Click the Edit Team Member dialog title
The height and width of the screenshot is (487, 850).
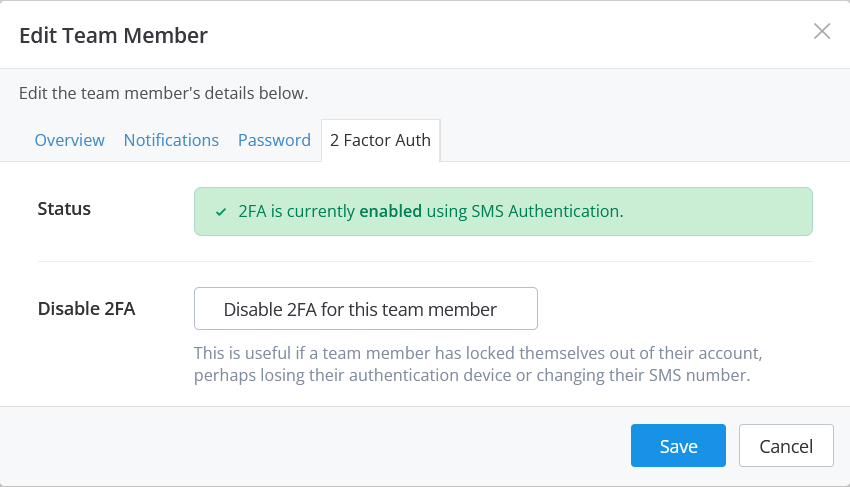click(x=114, y=36)
